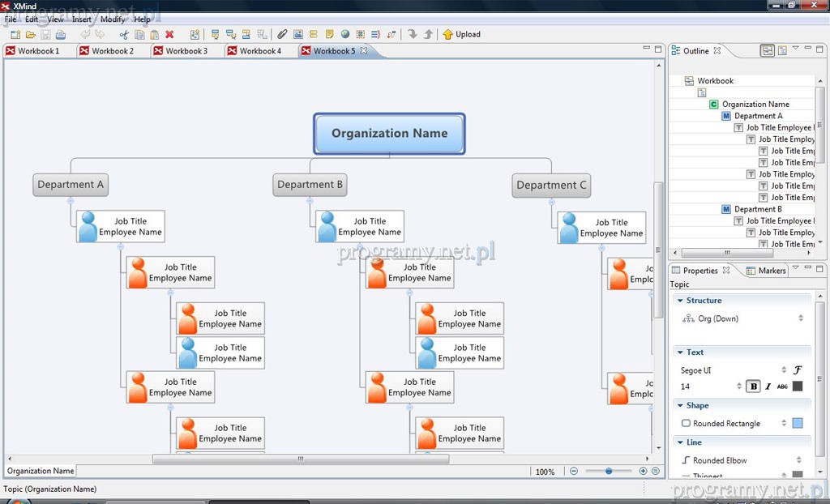Click the Save floppy disk icon
This screenshot has height=504, width=830.
(x=45, y=35)
